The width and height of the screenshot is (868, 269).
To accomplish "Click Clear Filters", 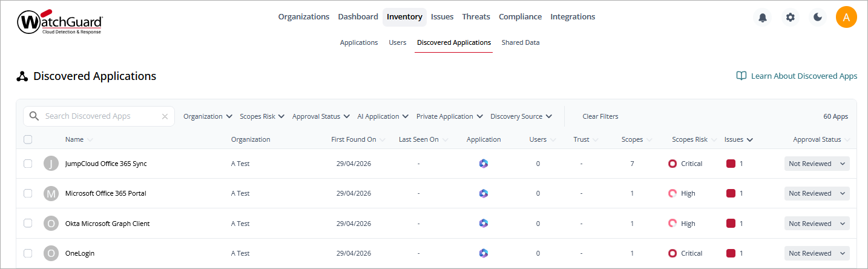I will [x=600, y=116].
